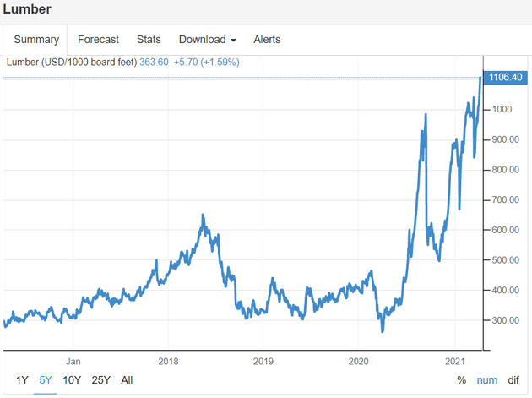Go to the Stats tab
Screen dimensions: 532x398
click(149, 40)
